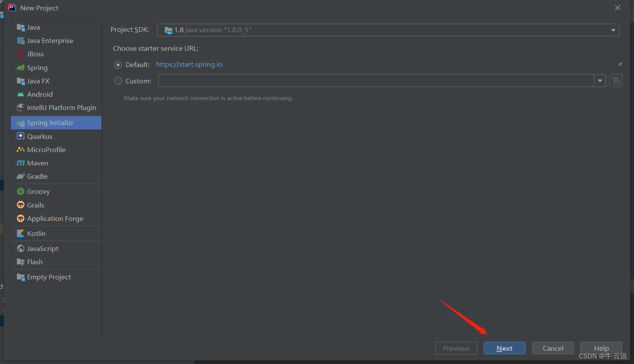Click the Maven m icon
Viewport: 634px width, 364px height.
tap(21, 163)
